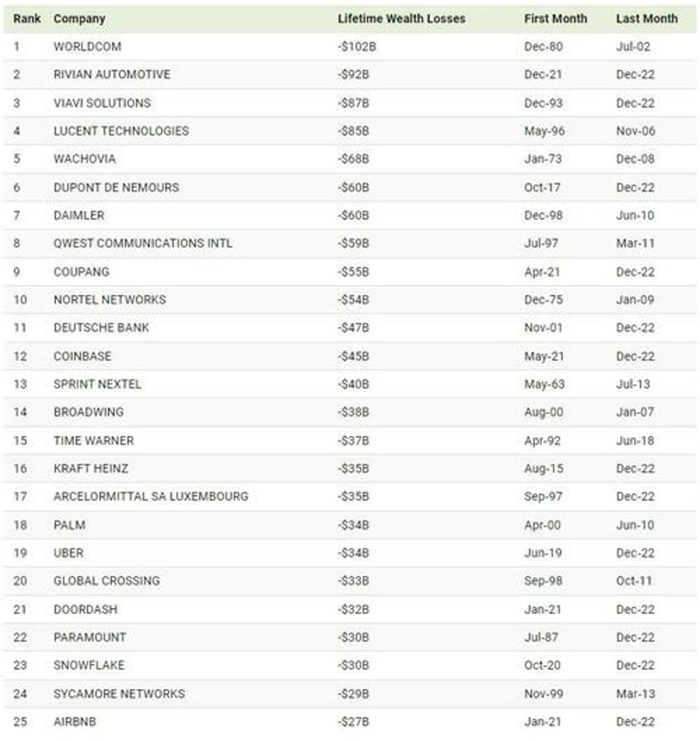Screen dimensions: 700x741
Task: Click Lucent's May-96 first month
Action: 545,130
